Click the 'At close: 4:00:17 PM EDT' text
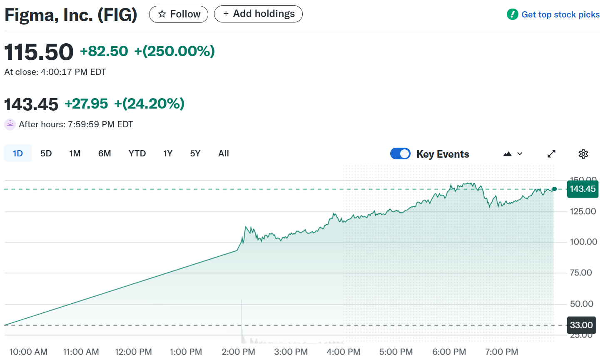 55,72
